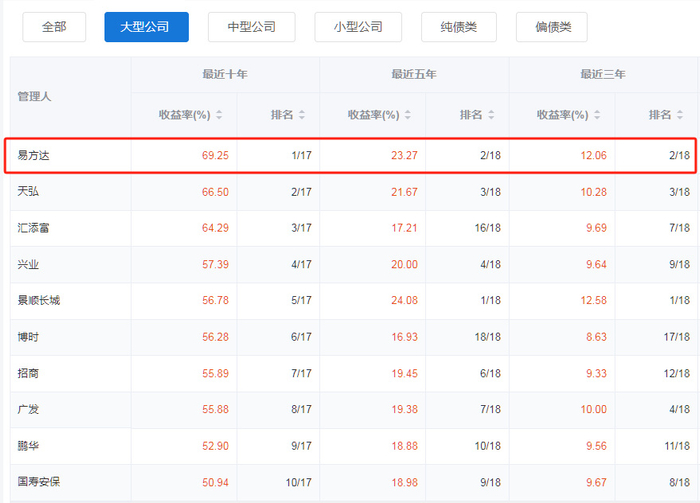The image size is (700, 503).
Task: Click 易方达's five-year return 23.27
Action: tap(404, 155)
